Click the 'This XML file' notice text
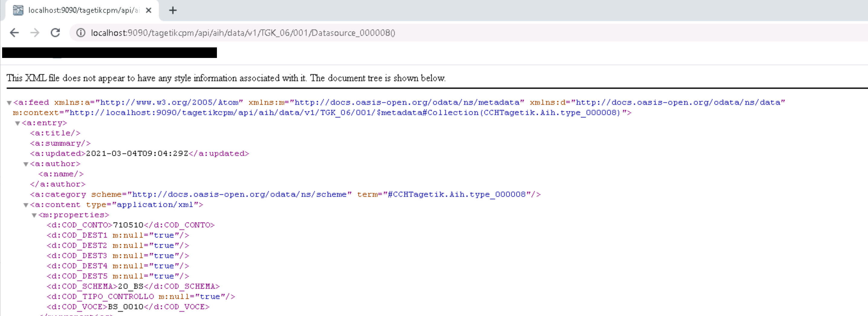The height and width of the screenshot is (316, 868). 226,78
